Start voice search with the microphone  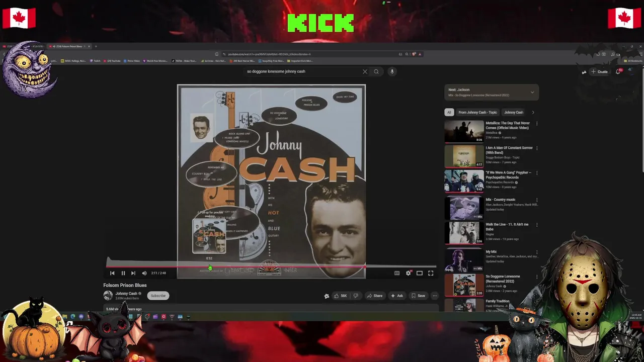[x=392, y=71]
